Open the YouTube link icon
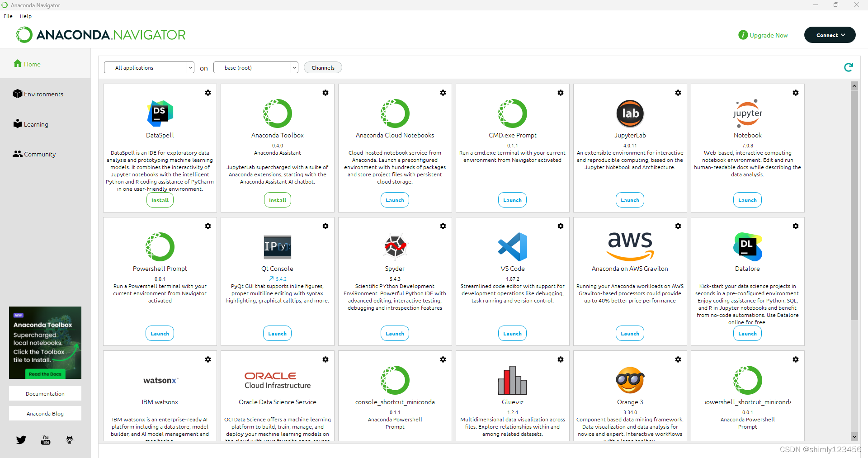 pyautogui.click(x=46, y=439)
